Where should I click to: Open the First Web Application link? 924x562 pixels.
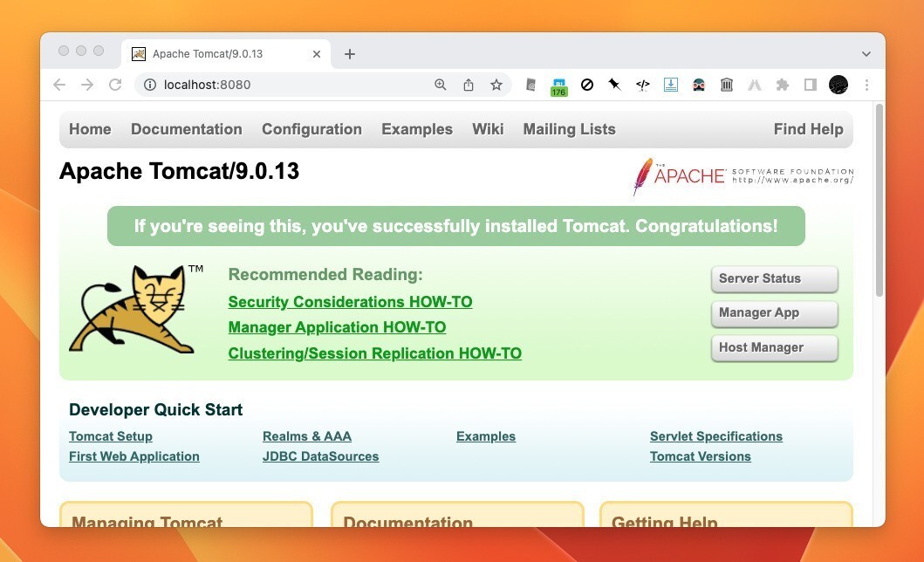(x=134, y=456)
